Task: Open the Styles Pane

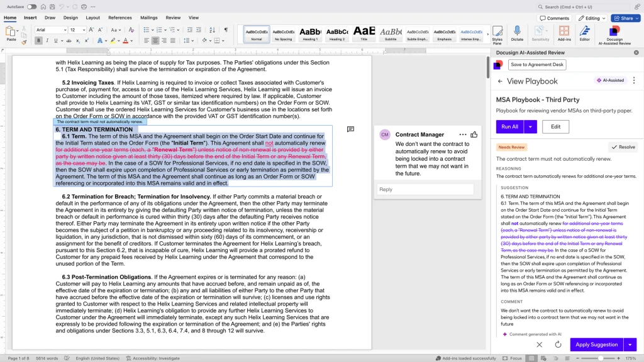Action: (497, 31)
